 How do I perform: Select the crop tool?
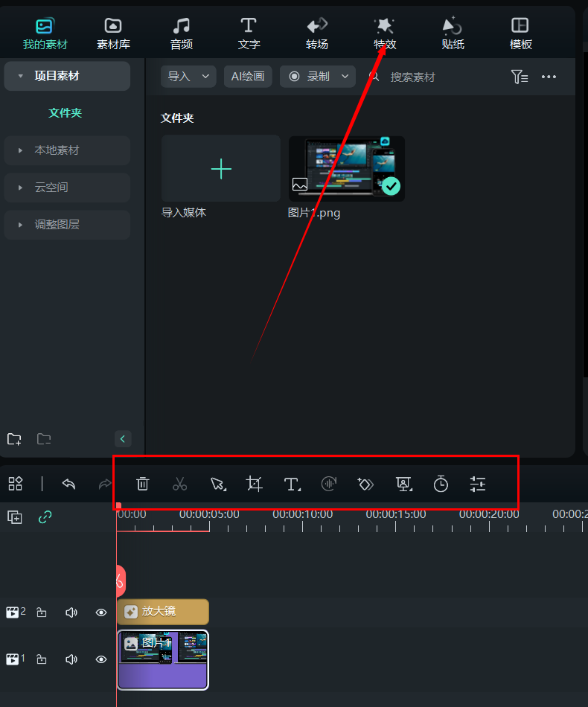(255, 484)
